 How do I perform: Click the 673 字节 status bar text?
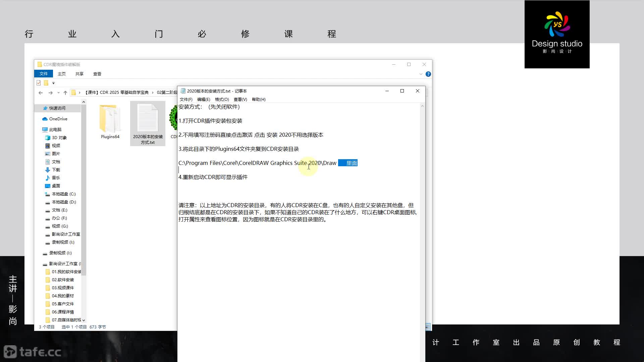pyautogui.click(x=98, y=327)
